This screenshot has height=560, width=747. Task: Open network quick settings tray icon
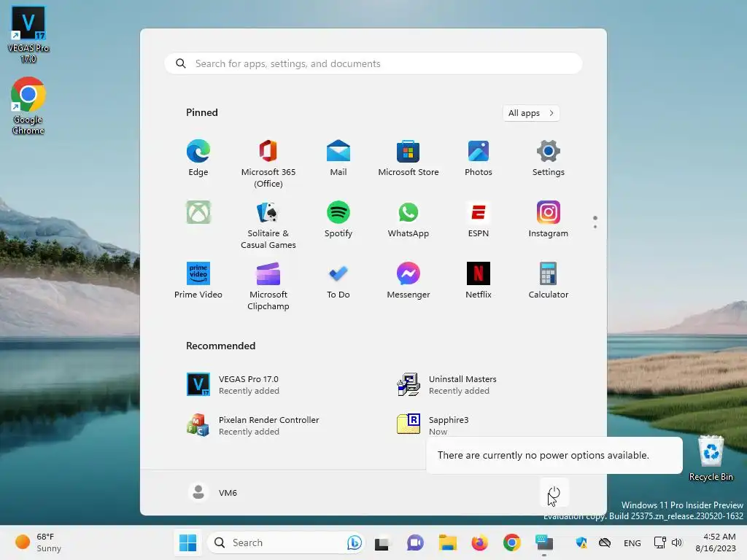(659, 542)
